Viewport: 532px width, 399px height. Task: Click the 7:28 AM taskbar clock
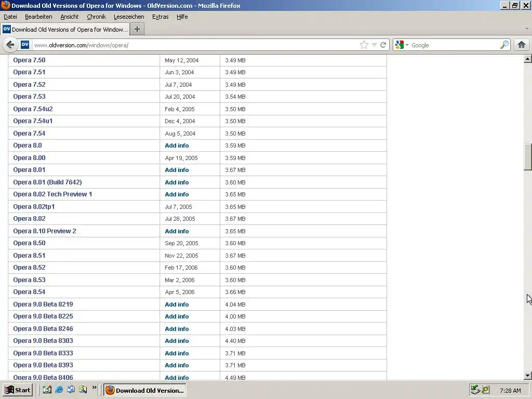(510, 391)
